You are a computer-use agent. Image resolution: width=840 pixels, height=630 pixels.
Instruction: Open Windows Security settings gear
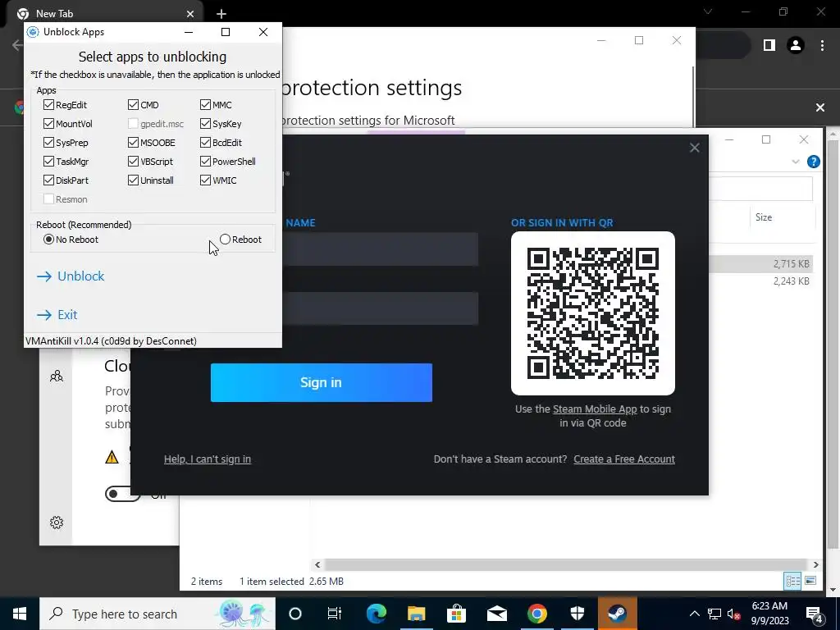tap(57, 523)
